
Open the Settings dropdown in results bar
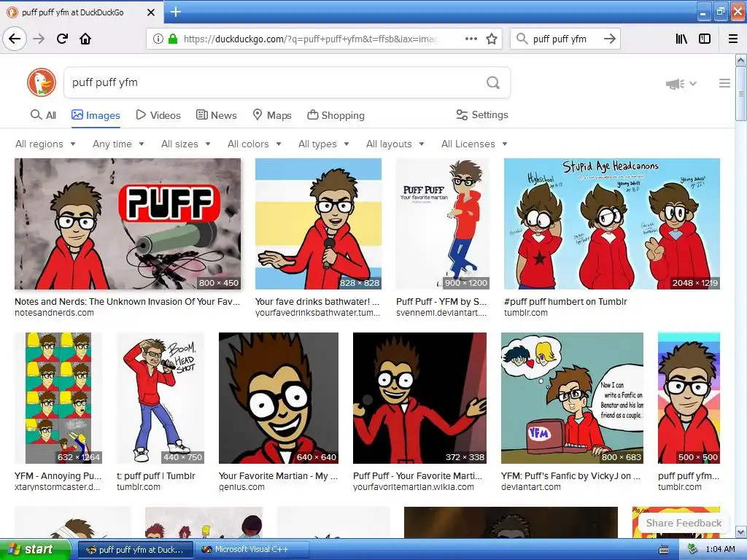(482, 114)
